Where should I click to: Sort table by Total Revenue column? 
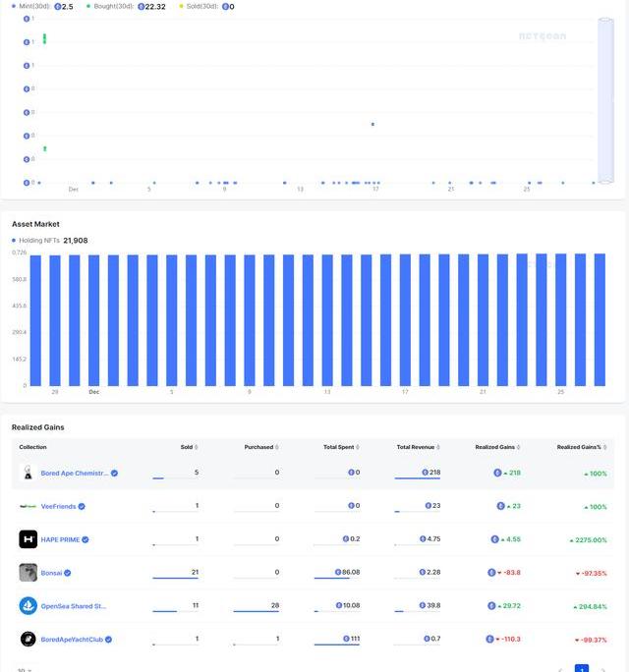coord(417,447)
